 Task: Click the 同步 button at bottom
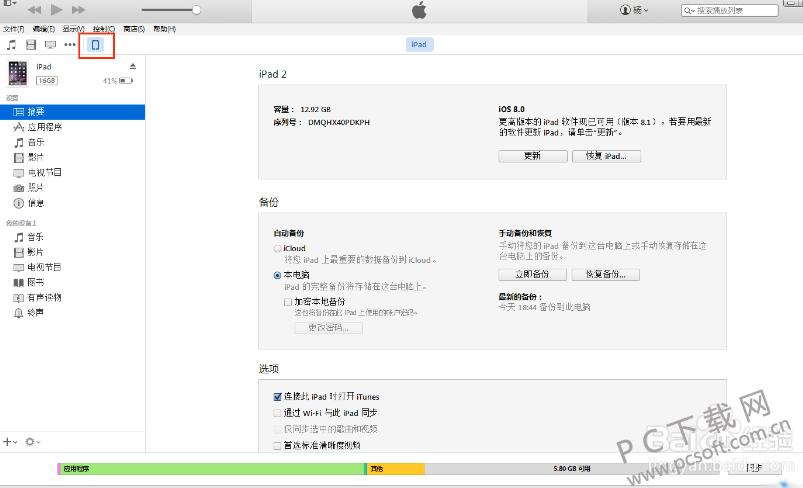click(x=754, y=468)
